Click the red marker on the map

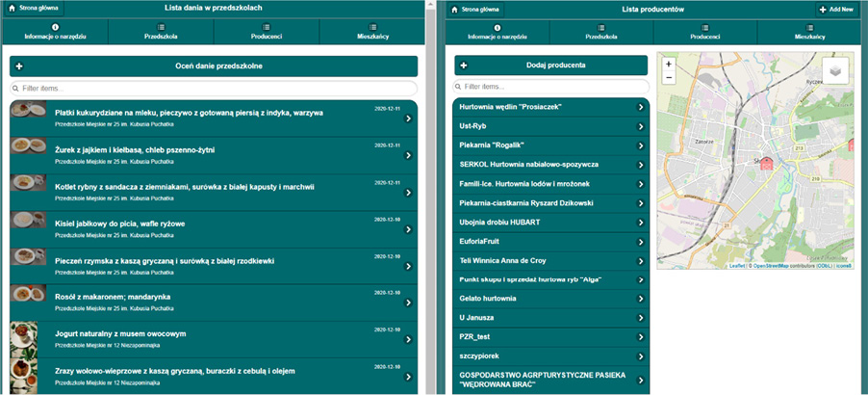click(x=767, y=164)
